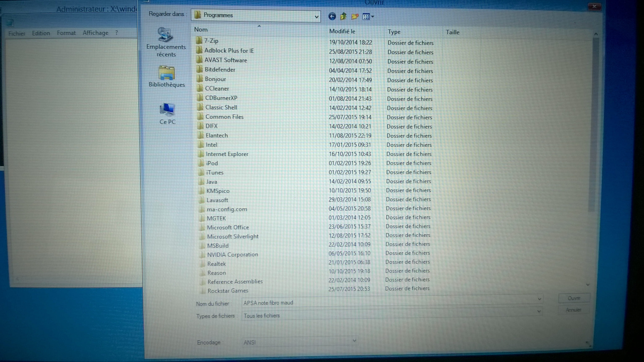Expand the Encodage ANSI dropdown
Image resolution: width=644 pixels, height=362 pixels.
pos(354,340)
